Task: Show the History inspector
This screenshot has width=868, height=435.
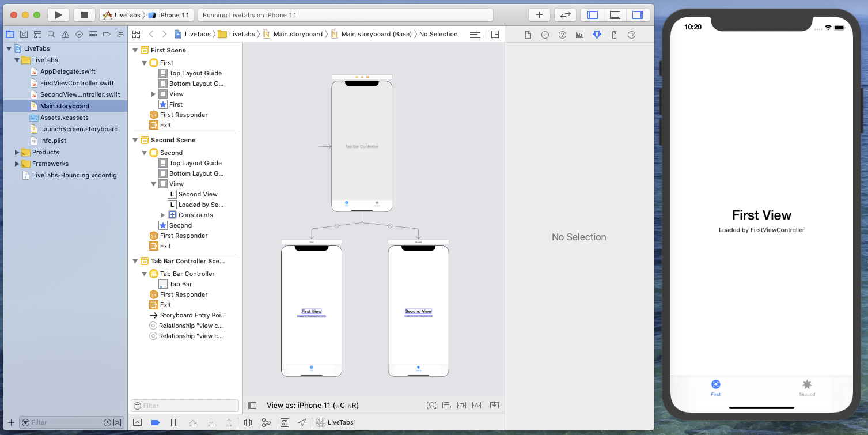Action: 545,35
